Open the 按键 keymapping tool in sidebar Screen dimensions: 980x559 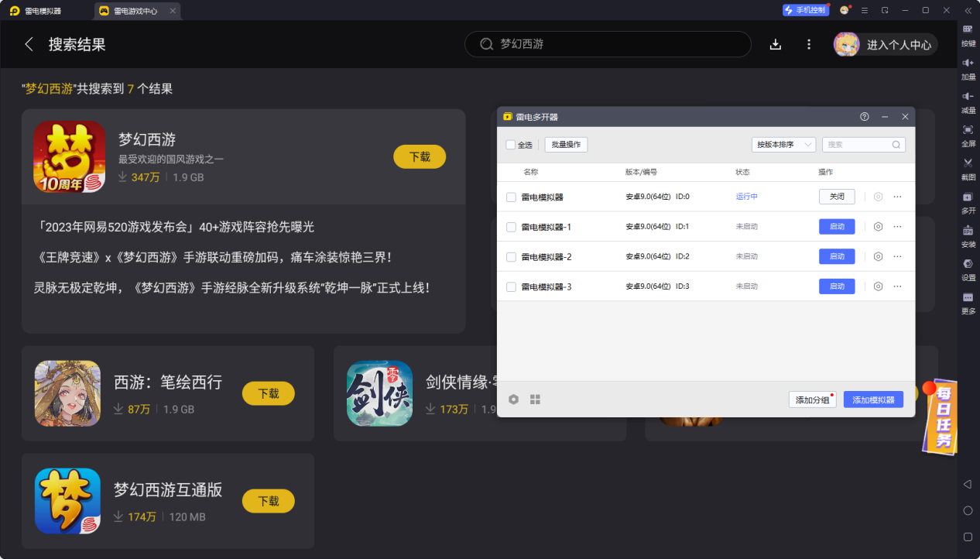[x=968, y=33]
